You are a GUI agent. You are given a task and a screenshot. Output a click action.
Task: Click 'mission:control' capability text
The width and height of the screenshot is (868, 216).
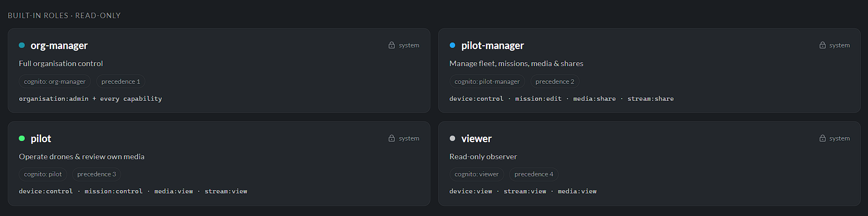pos(113,191)
